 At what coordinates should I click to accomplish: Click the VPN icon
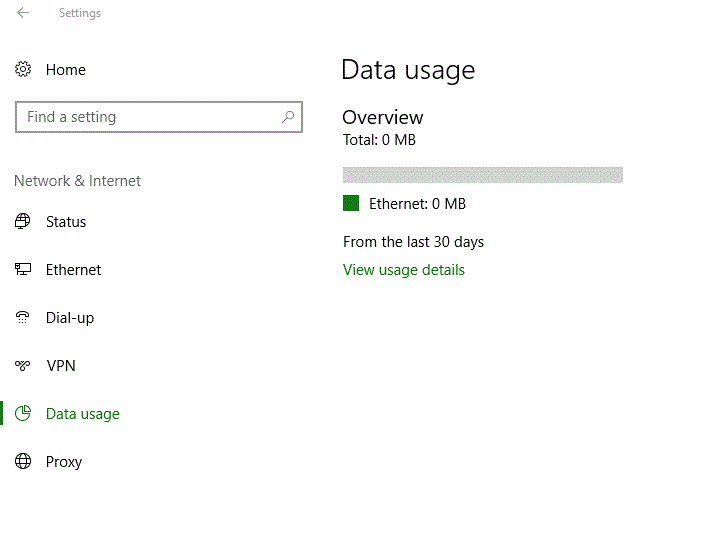23,366
